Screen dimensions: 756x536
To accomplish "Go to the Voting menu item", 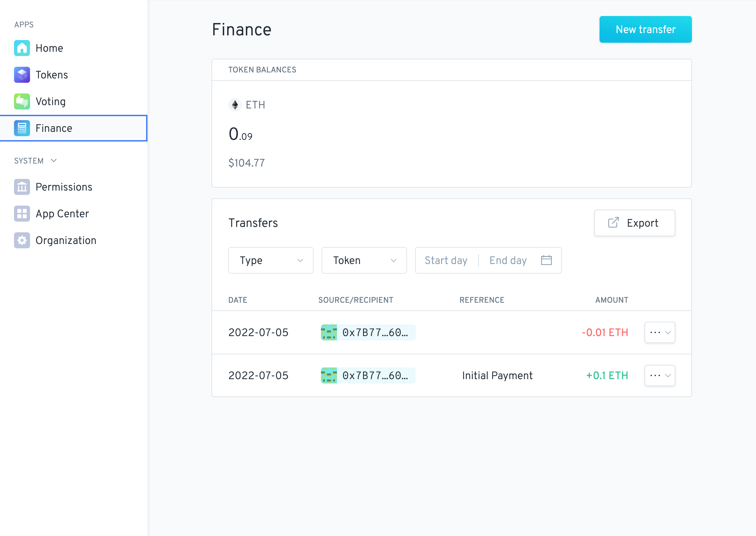I will pyautogui.click(x=51, y=101).
